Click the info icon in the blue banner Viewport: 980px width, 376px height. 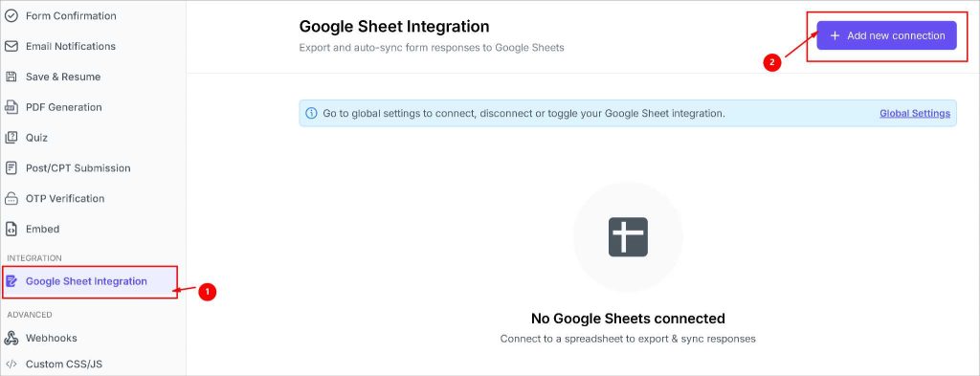[311, 113]
